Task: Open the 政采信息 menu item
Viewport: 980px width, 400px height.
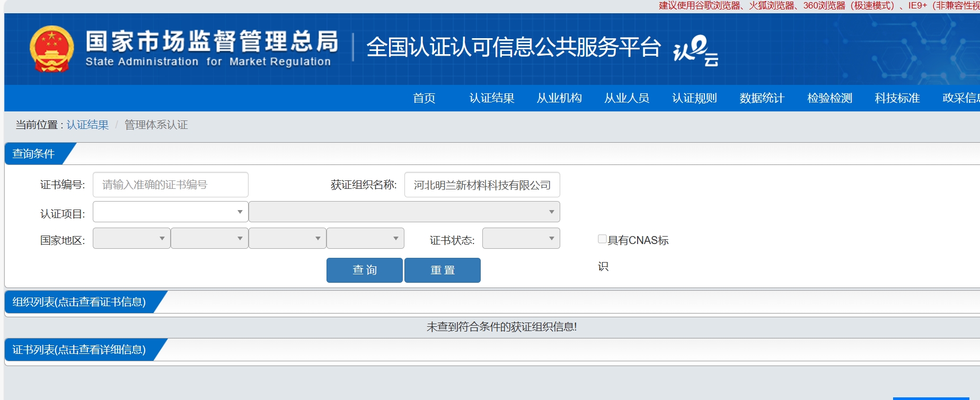Action: pos(961,98)
